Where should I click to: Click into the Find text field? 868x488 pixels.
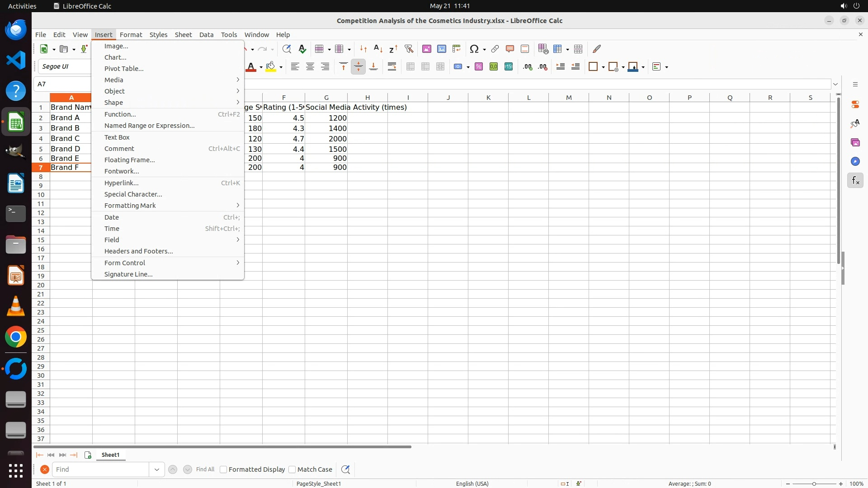coord(100,469)
